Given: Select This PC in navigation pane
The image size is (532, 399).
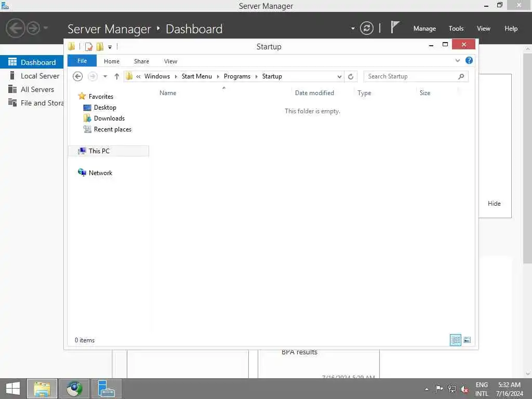Looking at the screenshot, I should (109, 151).
